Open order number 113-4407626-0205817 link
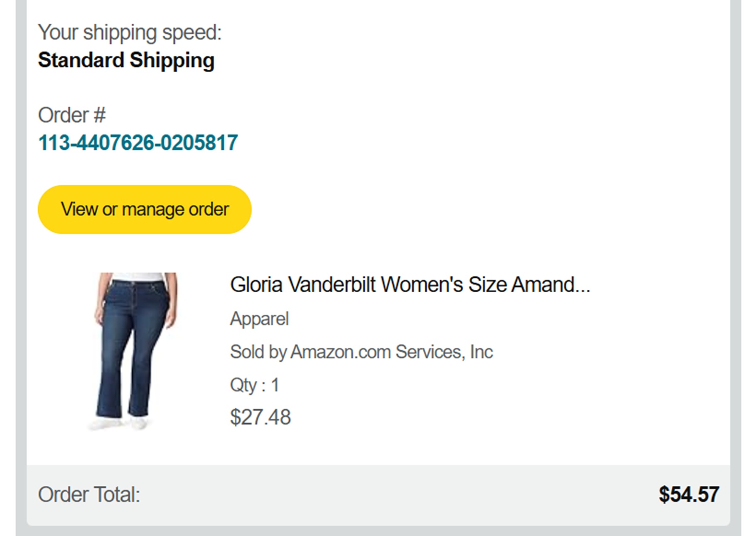Screen dimensions: 756x536 click(137, 143)
